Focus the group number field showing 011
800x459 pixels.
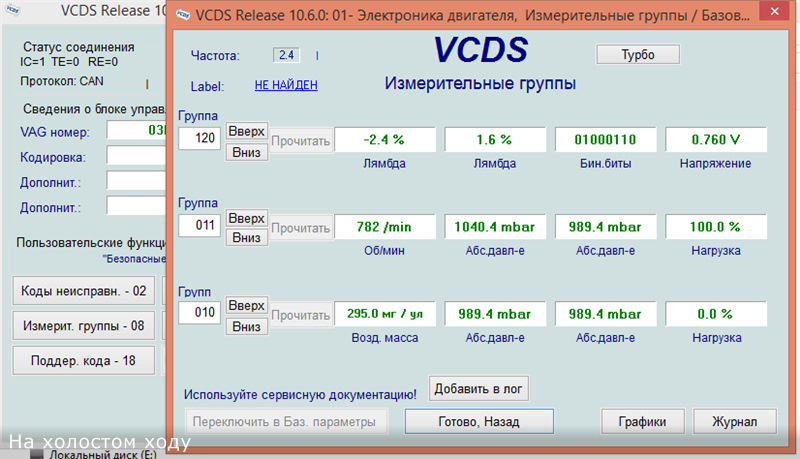199,225
